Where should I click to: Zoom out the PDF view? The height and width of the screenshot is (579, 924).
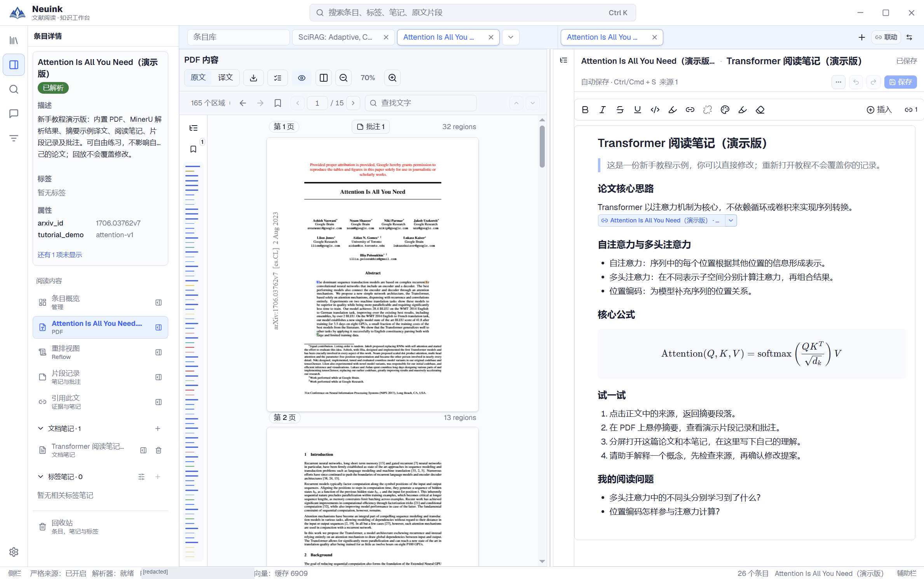343,78
